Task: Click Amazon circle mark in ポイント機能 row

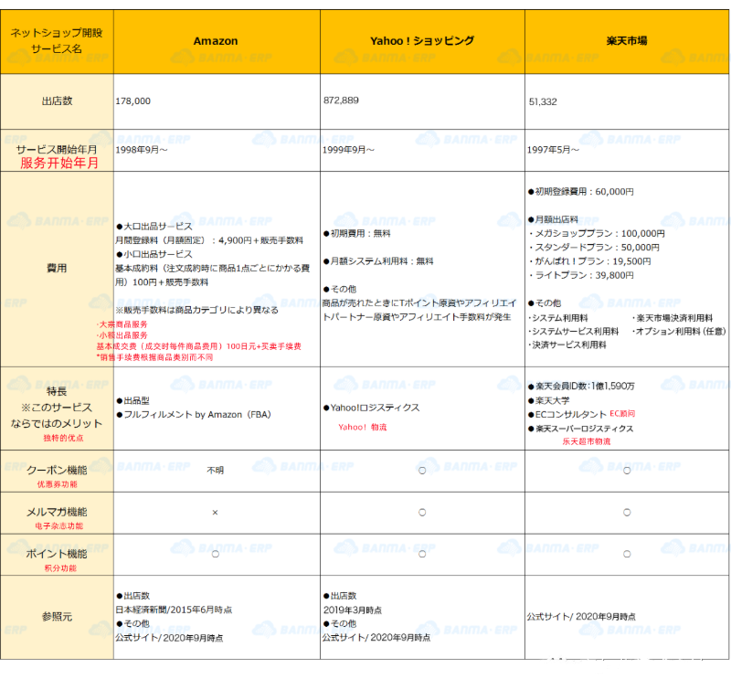Action: pyautogui.click(x=216, y=554)
